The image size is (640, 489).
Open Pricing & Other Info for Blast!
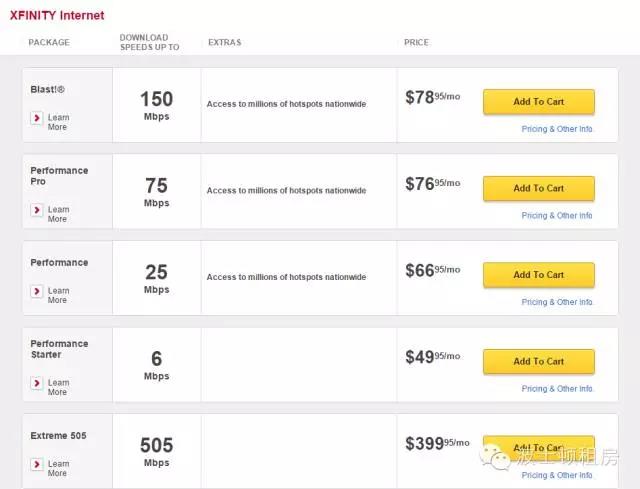point(557,129)
